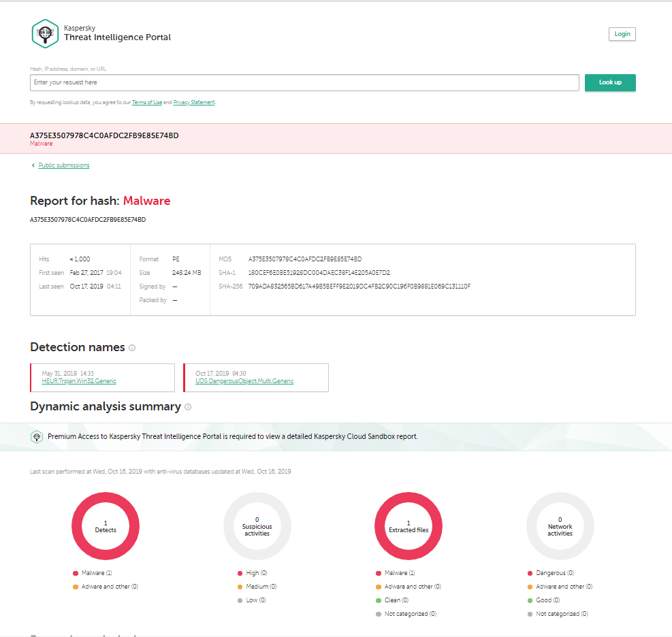672x637 pixels.
Task: Click the Last seen row date Oct 17, 2019 04:11
Action: click(95, 287)
